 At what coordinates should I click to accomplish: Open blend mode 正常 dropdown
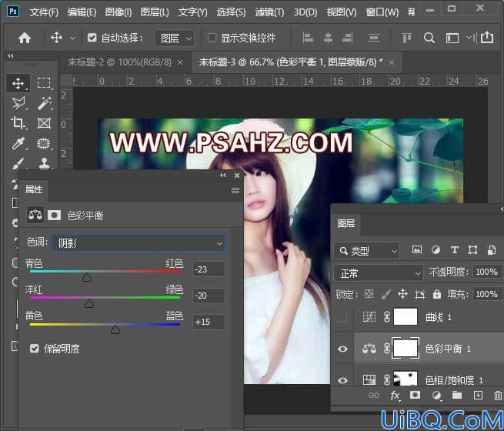(x=379, y=273)
